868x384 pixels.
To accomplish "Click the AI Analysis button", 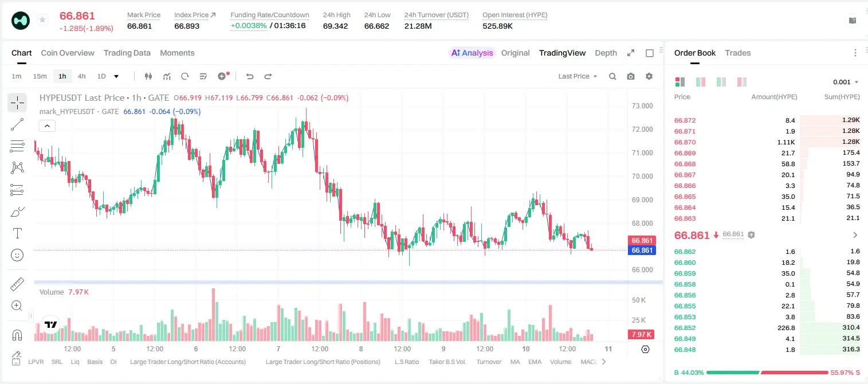I will [x=472, y=53].
